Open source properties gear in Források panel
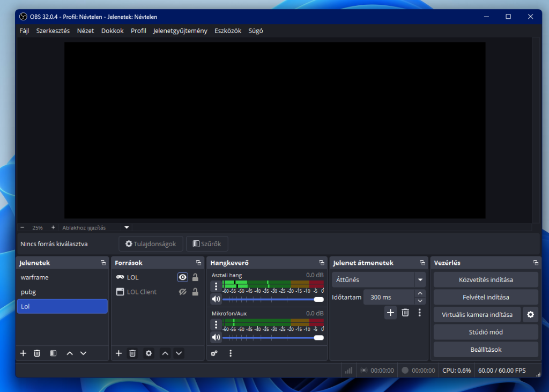 point(149,353)
